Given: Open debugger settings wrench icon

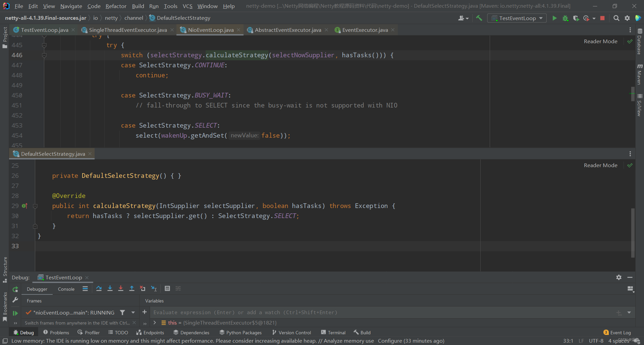Looking at the screenshot, I should (15, 300).
